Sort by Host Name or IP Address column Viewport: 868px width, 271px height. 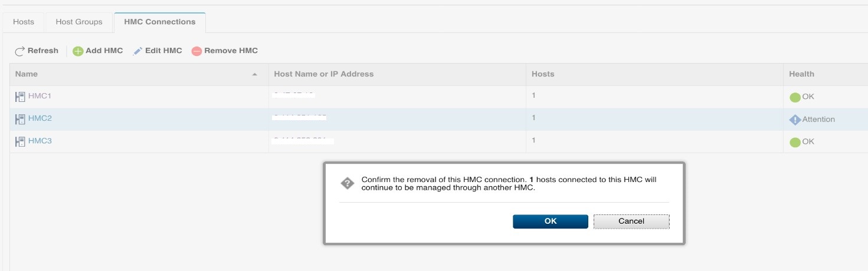coord(324,74)
